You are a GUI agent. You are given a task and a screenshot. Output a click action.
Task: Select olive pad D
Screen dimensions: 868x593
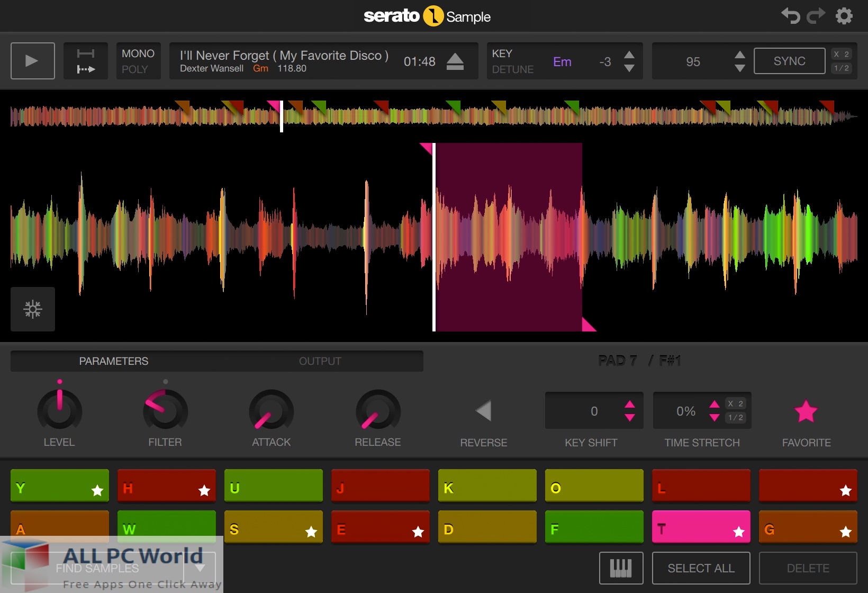[x=487, y=527]
